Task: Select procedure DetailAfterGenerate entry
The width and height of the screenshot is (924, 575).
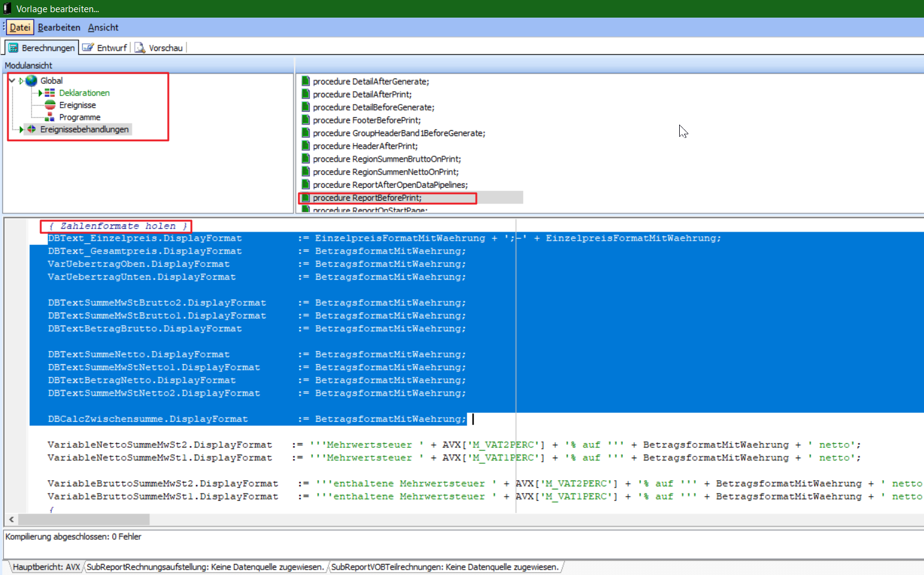Action: [x=371, y=81]
